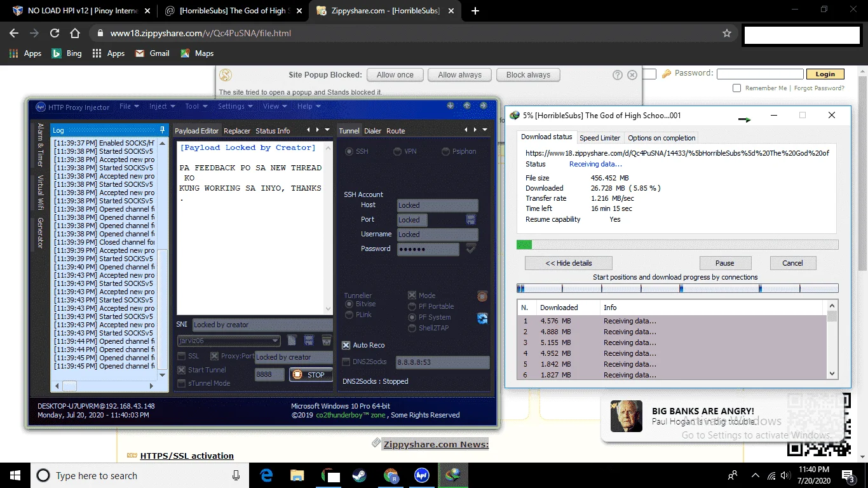Reload the Zippyshare page
This screenshot has width=868, height=488.
(x=55, y=33)
